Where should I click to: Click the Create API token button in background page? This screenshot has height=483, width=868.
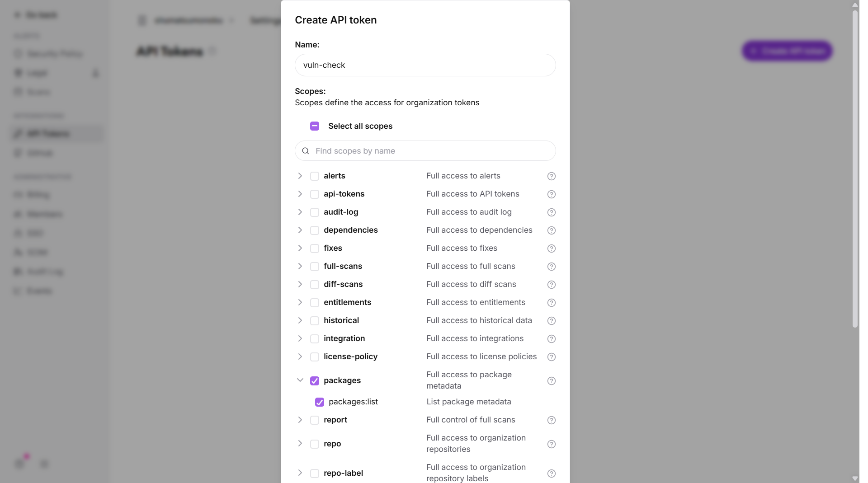tap(787, 51)
